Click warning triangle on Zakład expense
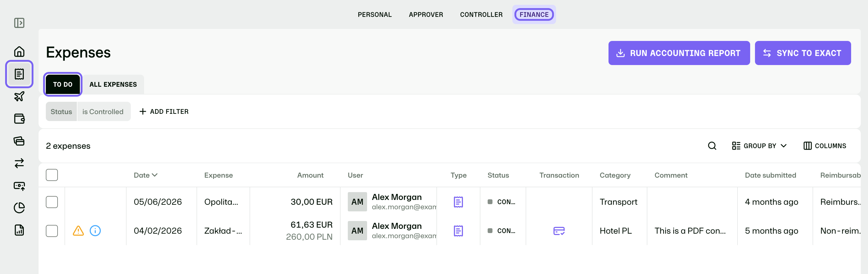Viewport: 868px width, 274px height. (78, 231)
